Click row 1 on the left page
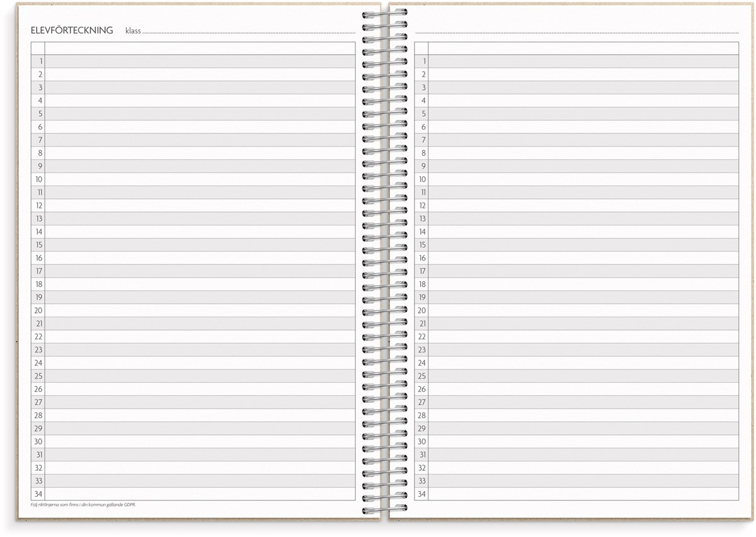 coord(200,61)
